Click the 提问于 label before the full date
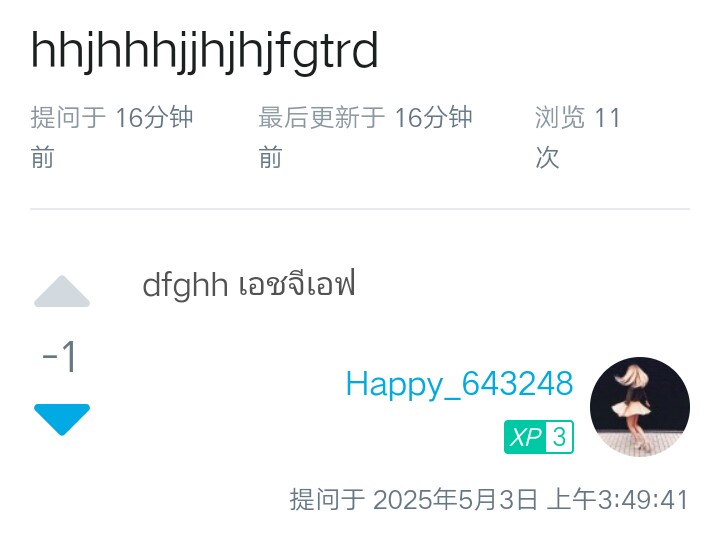 click(x=327, y=500)
